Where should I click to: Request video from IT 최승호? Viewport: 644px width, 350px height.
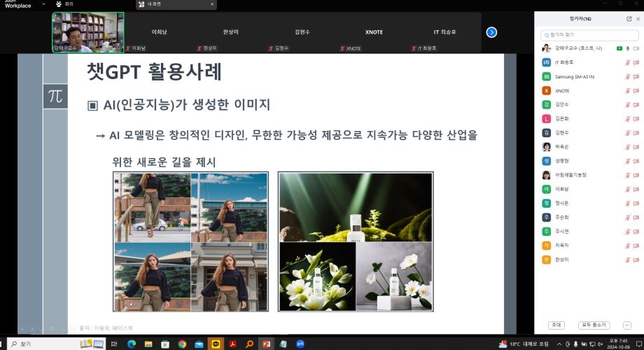(636, 62)
